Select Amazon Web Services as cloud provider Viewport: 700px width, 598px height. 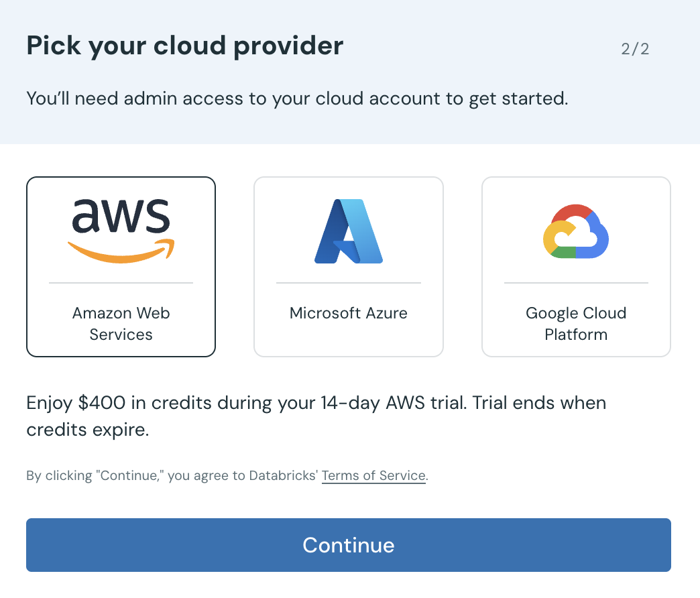(x=121, y=266)
